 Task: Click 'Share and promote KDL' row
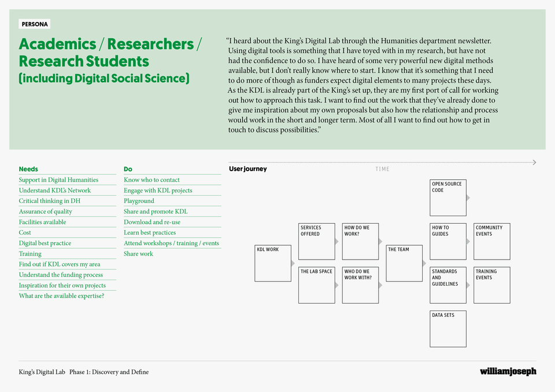point(172,212)
